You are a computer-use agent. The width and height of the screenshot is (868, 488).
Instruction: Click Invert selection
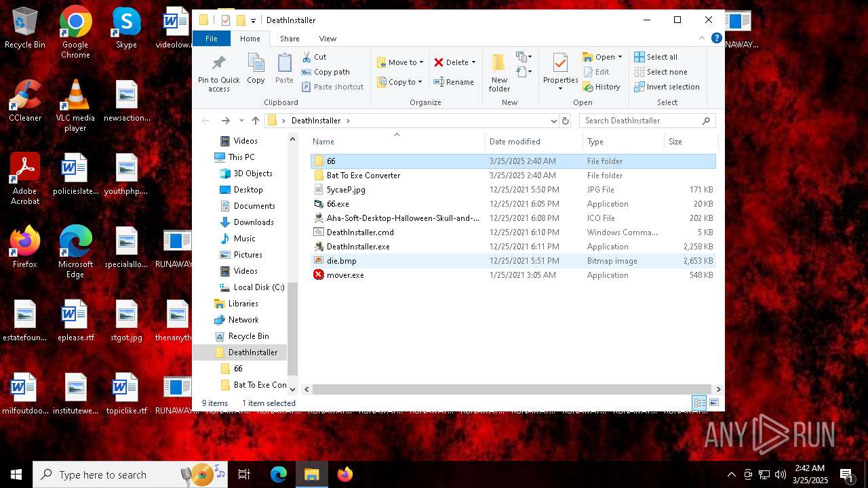[x=667, y=87]
